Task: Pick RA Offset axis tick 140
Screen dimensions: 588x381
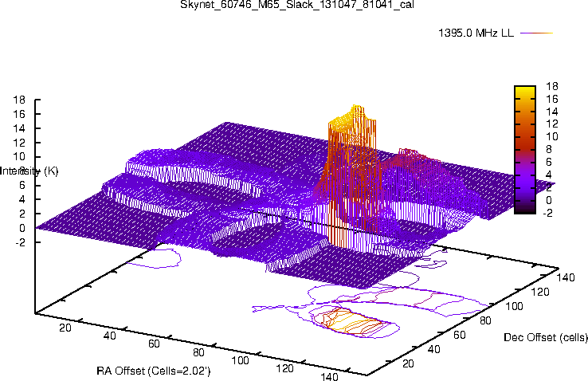Action: point(329,376)
